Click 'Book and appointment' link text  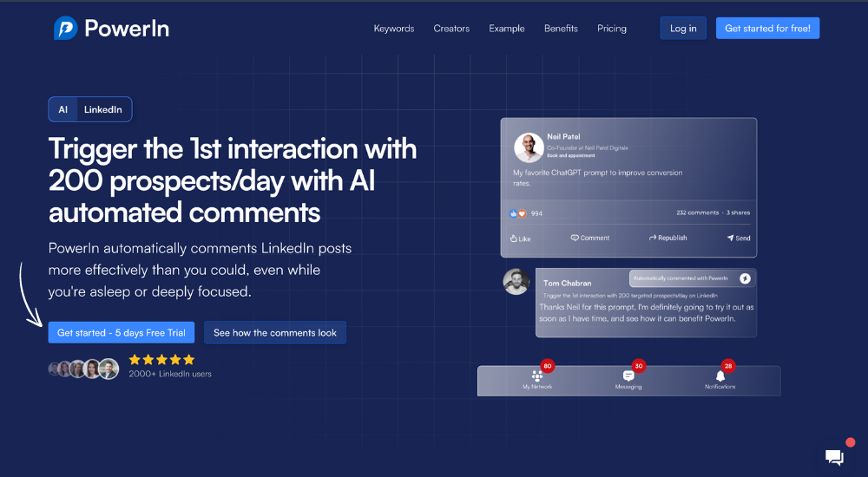[571, 155]
